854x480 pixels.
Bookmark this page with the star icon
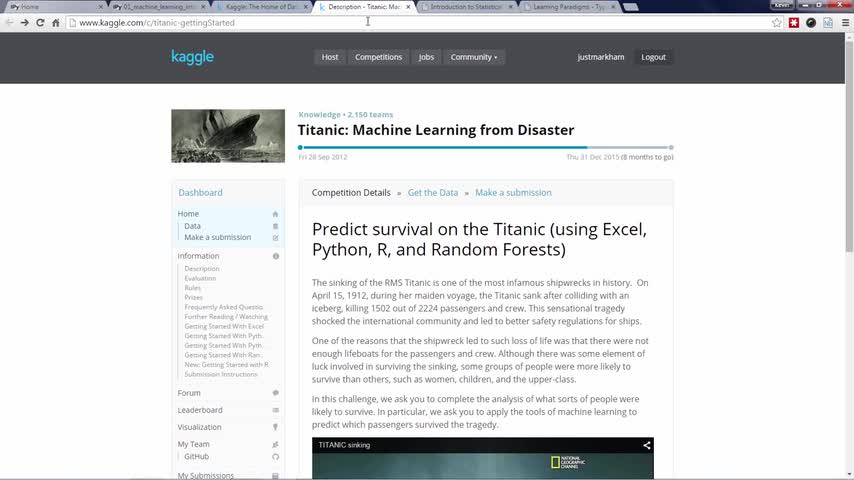pyautogui.click(x=777, y=22)
